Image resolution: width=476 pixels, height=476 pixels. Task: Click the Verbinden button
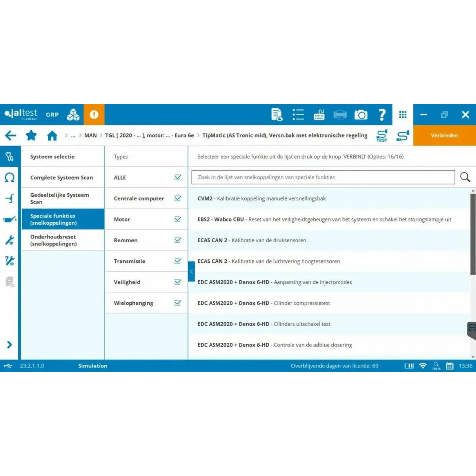click(444, 135)
